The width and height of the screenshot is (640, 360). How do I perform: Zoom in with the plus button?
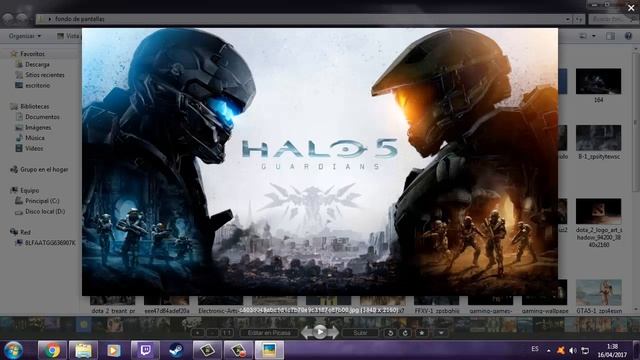coord(198,333)
